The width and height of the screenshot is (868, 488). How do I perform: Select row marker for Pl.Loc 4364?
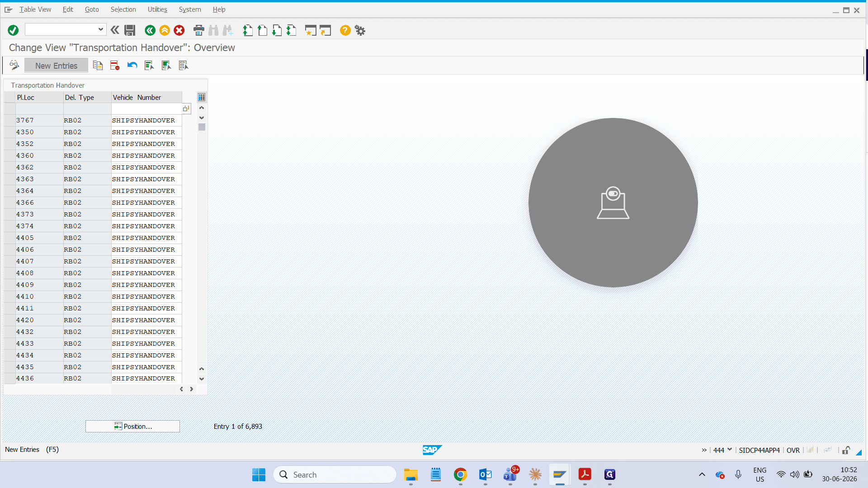[x=10, y=191]
